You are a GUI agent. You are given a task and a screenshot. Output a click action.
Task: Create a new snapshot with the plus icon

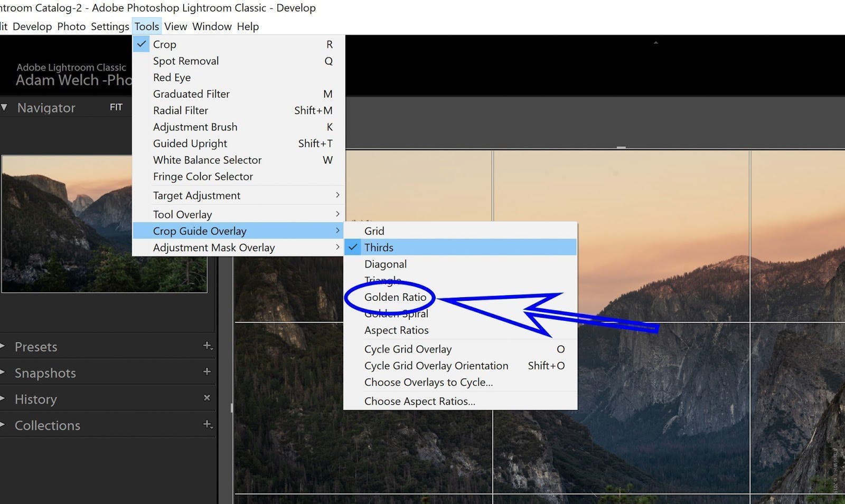point(208,372)
